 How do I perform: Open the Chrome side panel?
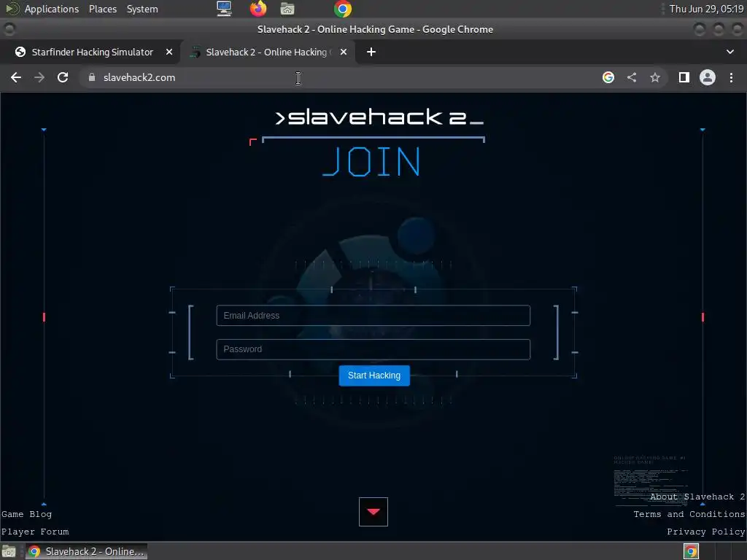pos(684,77)
